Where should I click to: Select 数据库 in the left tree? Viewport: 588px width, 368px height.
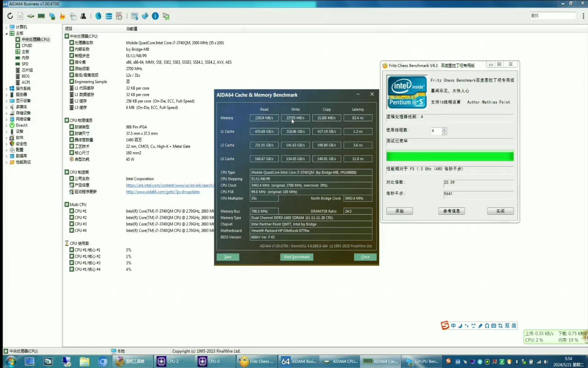(21, 156)
